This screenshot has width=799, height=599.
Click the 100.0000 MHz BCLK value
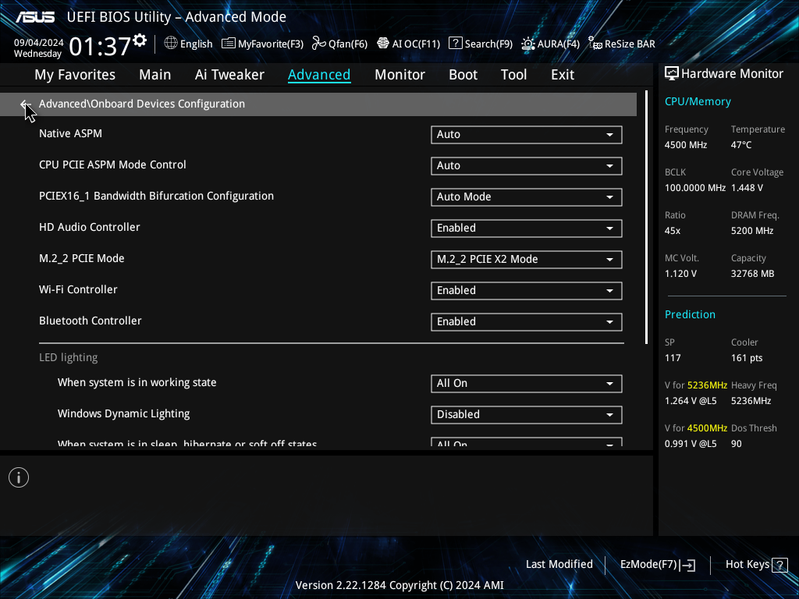[695, 188]
